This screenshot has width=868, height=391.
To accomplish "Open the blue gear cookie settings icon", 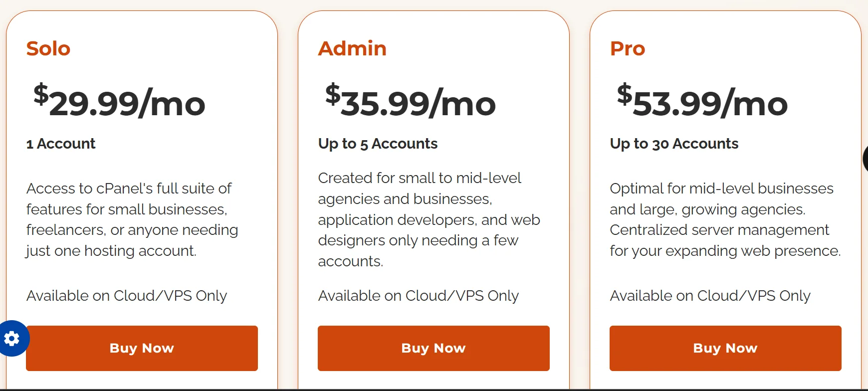I will coord(12,339).
